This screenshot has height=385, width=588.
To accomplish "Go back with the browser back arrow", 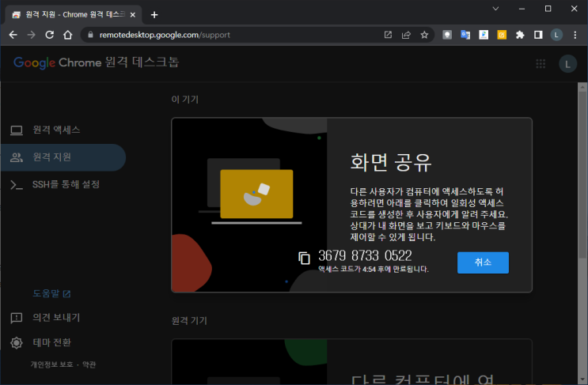I will coord(13,35).
